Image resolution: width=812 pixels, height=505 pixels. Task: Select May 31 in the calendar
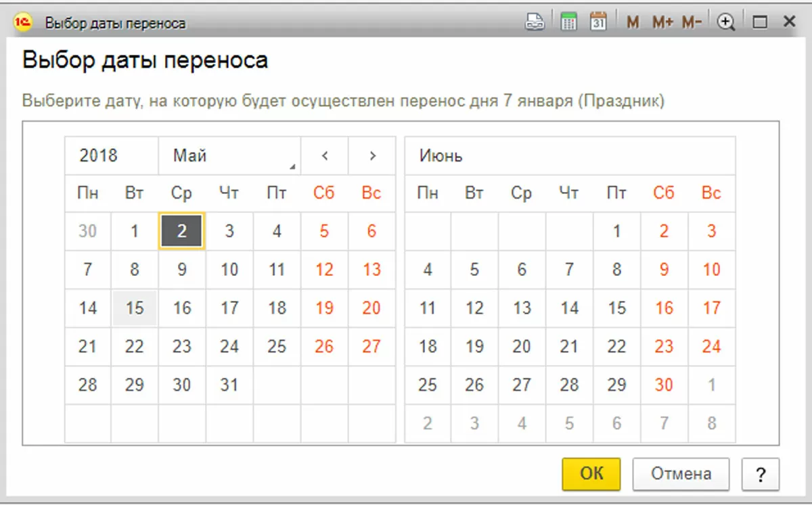coord(229,385)
